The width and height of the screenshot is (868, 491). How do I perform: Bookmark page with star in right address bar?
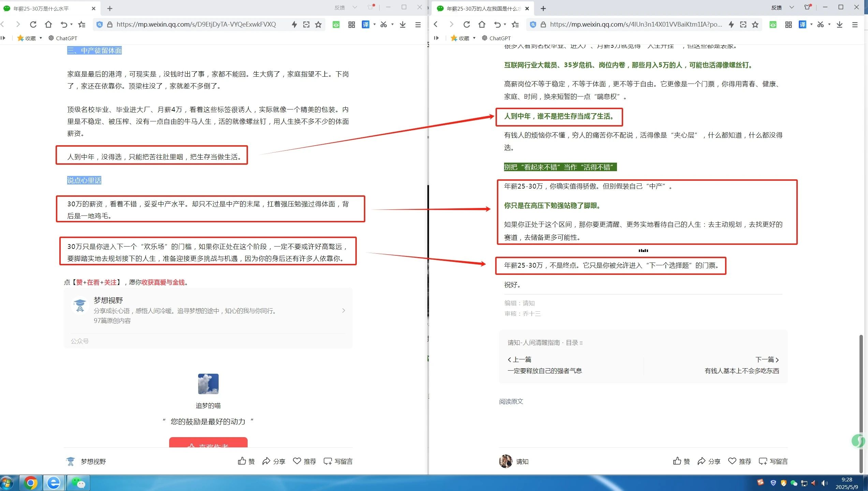[x=755, y=25]
